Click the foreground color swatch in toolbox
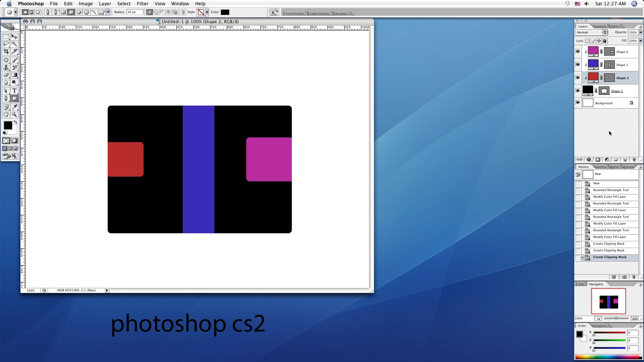 pyautogui.click(x=8, y=125)
